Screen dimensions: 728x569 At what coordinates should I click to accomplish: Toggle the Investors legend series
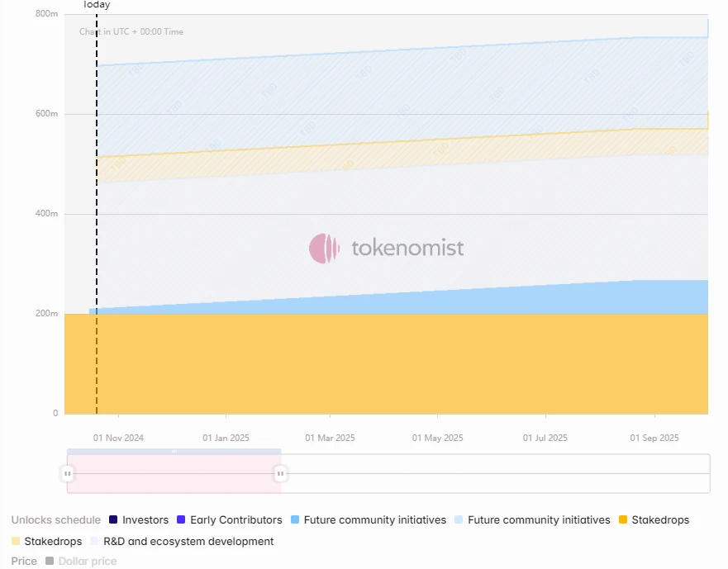(x=145, y=520)
